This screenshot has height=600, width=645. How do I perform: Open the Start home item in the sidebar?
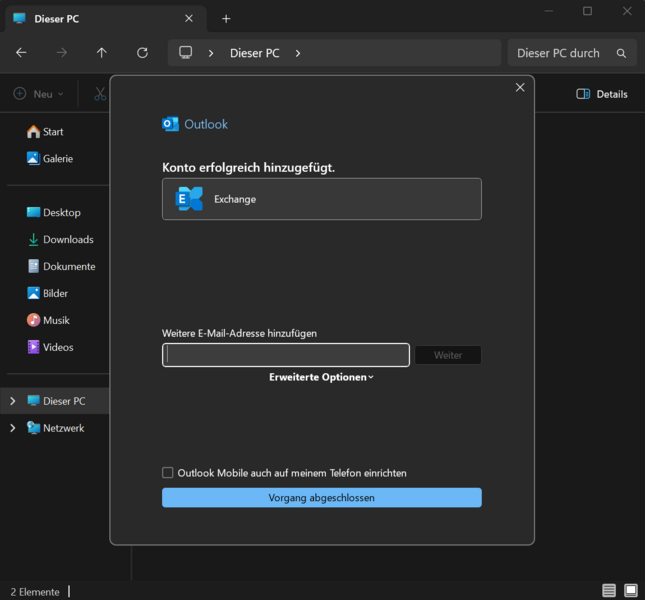pos(45,132)
